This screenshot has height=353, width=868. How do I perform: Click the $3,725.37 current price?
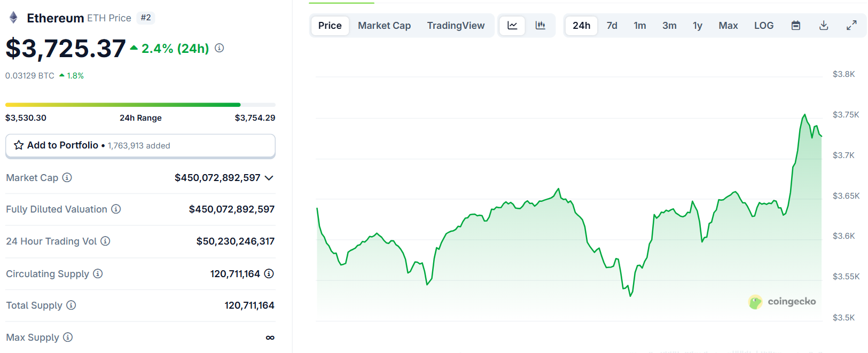[66, 49]
